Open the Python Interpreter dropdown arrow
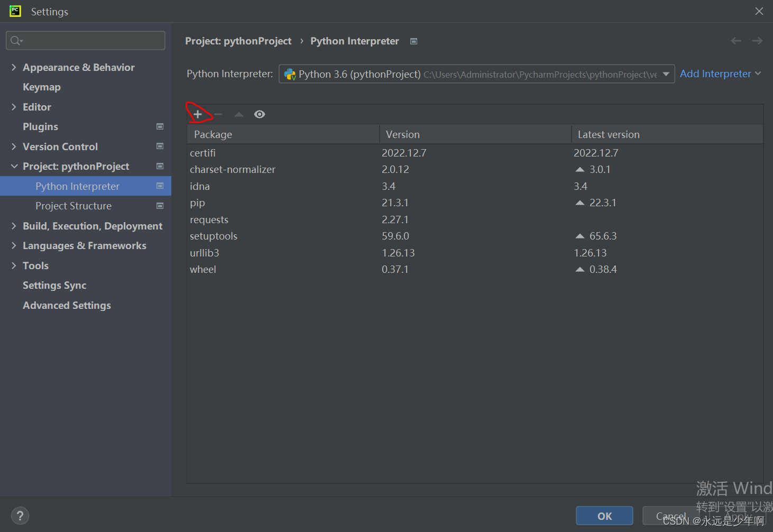This screenshot has width=773, height=532. point(666,74)
